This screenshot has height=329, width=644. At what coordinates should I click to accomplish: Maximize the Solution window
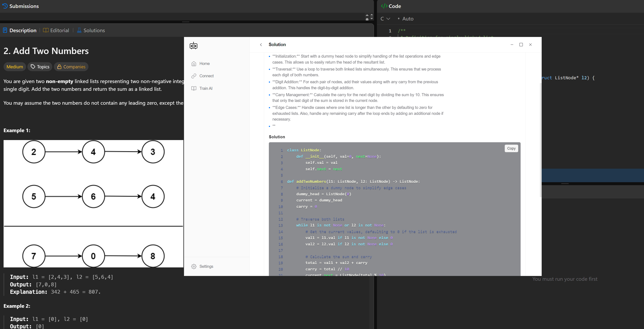521,45
